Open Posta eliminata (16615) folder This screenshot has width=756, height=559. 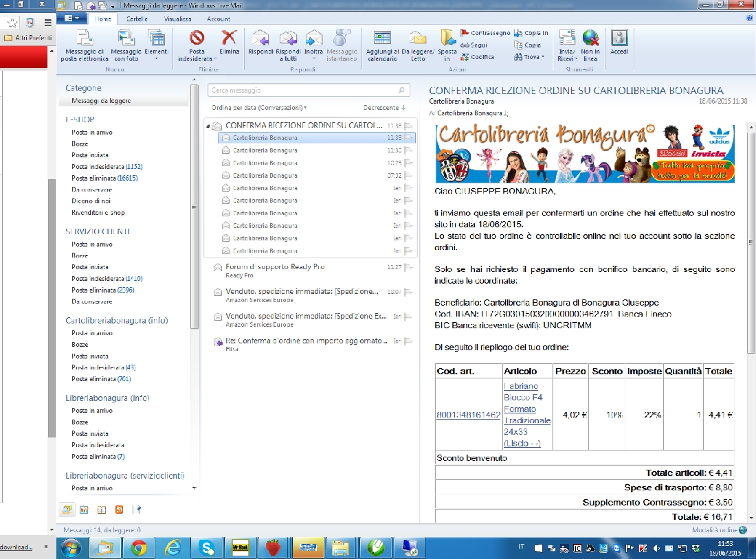104,179
